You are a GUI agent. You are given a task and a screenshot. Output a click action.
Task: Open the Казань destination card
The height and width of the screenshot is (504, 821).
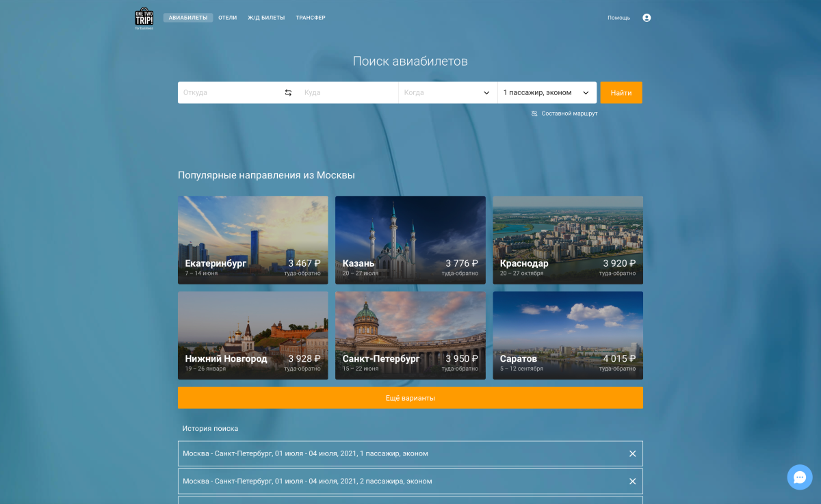pyautogui.click(x=410, y=240)
